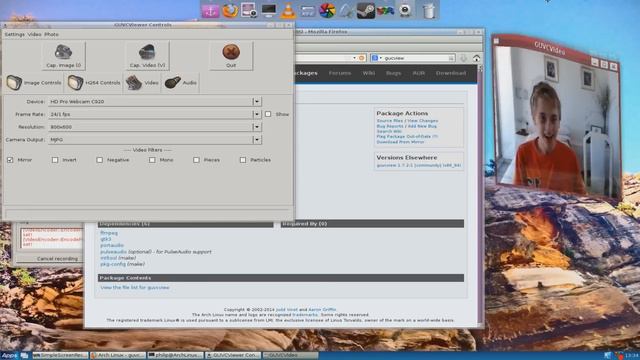This screenshot has width=640, height=360.
Task: Click Forums in Arch Linux navigation bar
Action: [340, 73]
